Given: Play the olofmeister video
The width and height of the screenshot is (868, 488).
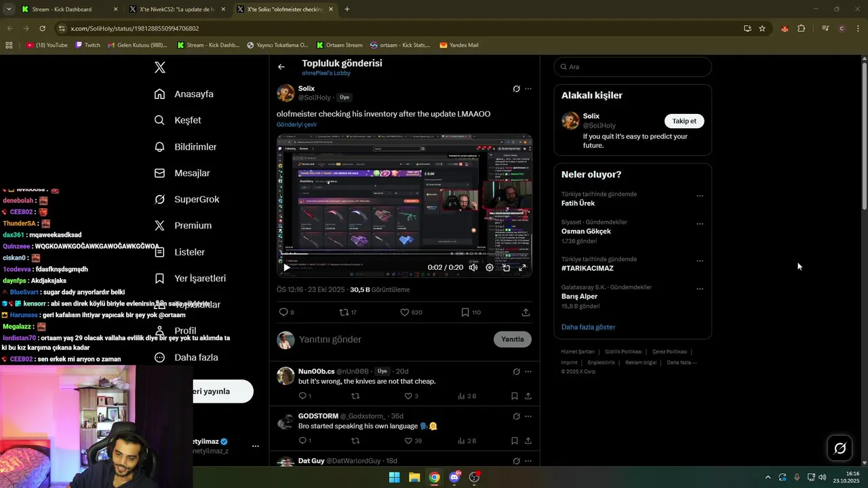Looking at the screenshot, I should 287,268.
